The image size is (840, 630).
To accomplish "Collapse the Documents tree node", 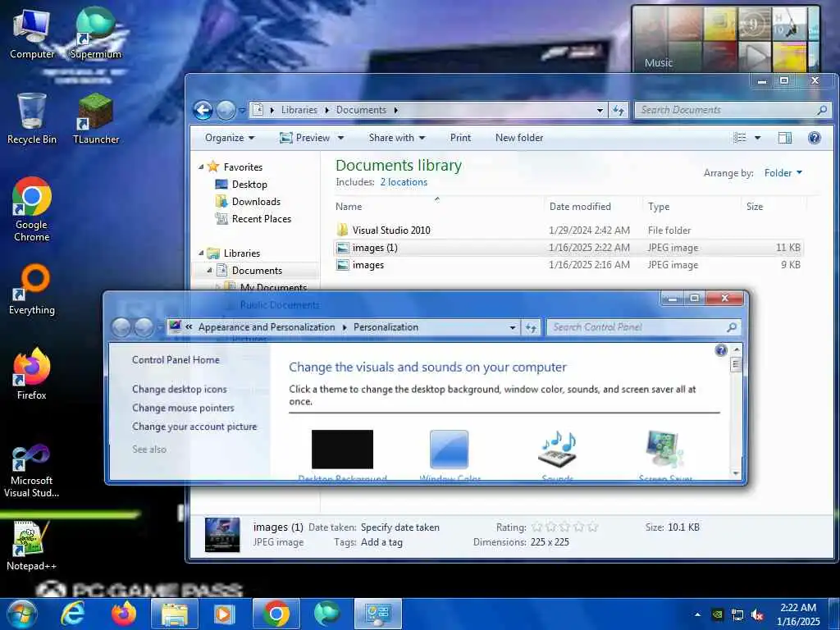I will click(209, 271).
